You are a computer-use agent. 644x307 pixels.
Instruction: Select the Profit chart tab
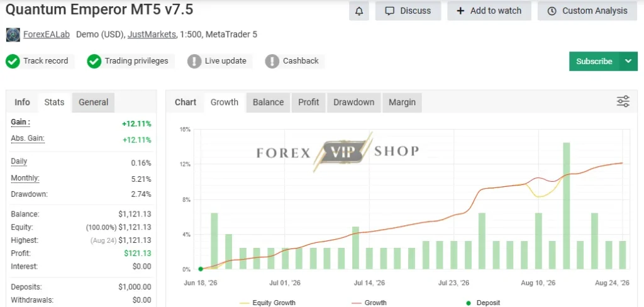pos(308,103)
